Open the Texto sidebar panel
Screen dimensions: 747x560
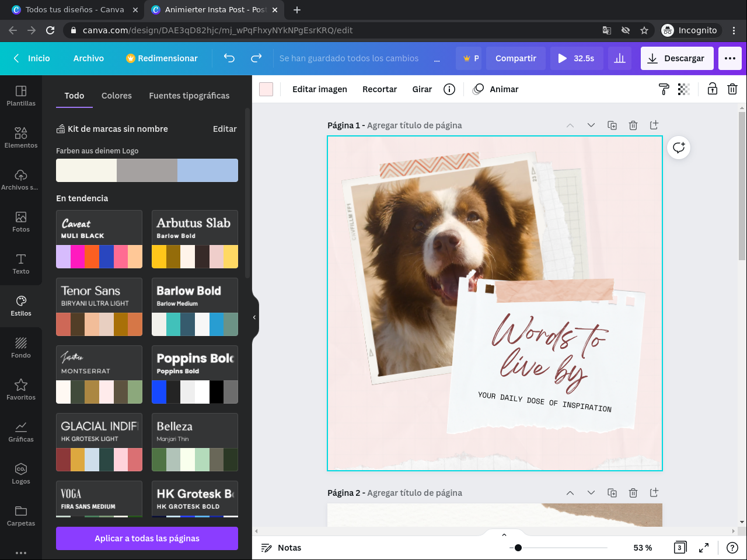(21, 264)
